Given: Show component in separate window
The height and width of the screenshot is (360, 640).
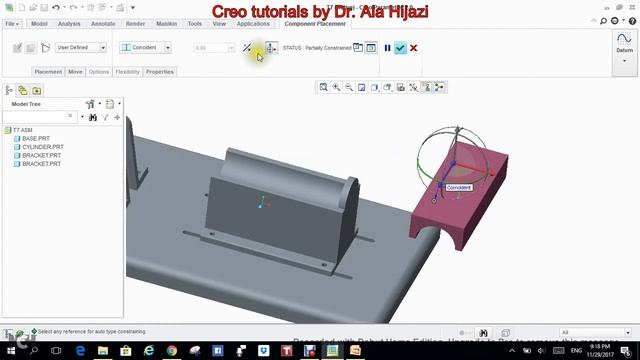Looking at the screenshot, I should tap(358, 48).
